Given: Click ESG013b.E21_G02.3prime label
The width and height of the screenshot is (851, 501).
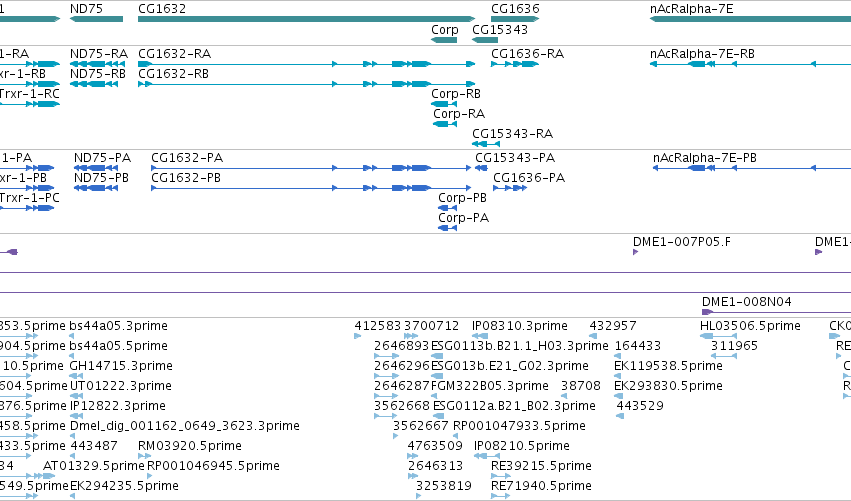Looking at the screenshot, I should pos(510,366).
